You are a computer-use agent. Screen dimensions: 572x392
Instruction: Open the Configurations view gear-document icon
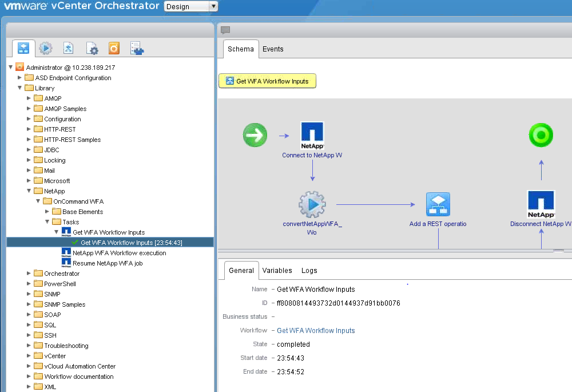tap(92, 49)
